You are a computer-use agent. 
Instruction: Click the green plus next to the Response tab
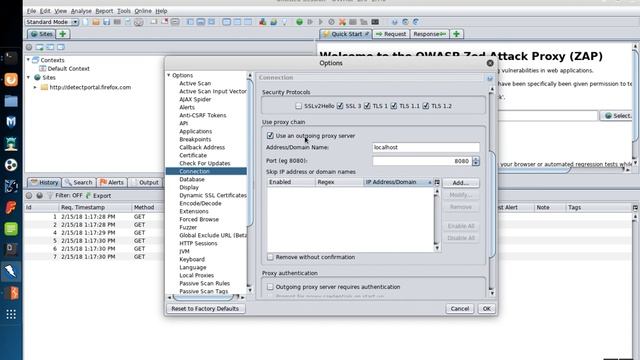tap(456, 34)
